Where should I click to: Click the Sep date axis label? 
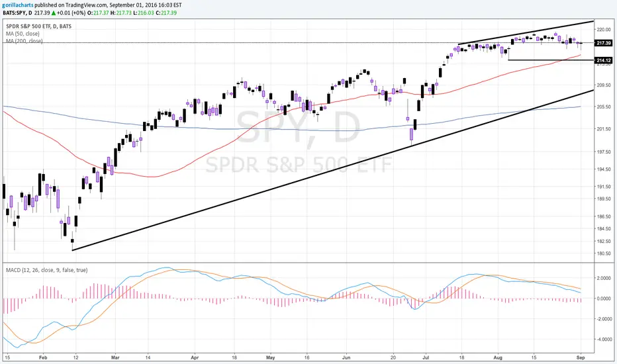click(581, 357)
